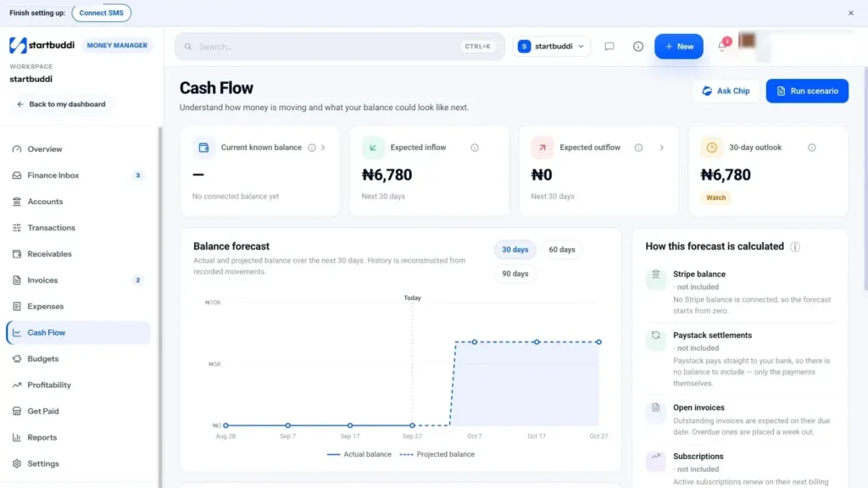Click the Invoices count badge 2

coord(138,280)
